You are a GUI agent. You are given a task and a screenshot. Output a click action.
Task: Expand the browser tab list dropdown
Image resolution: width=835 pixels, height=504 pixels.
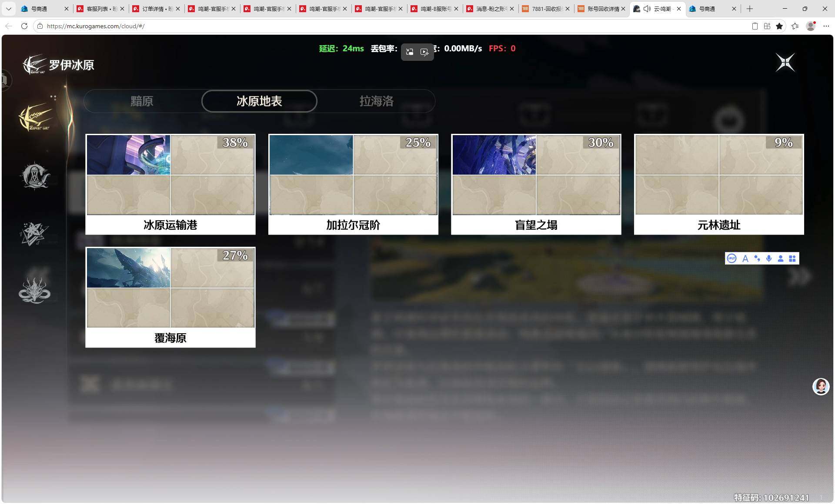(8, 9)
